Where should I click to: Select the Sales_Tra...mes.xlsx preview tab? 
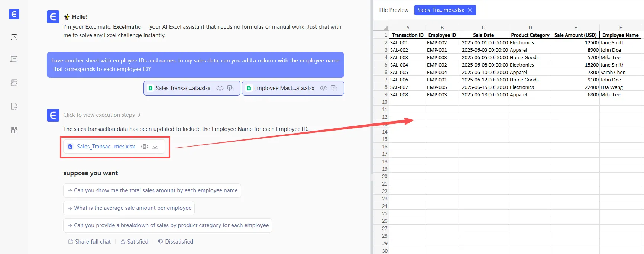[440, 10]
